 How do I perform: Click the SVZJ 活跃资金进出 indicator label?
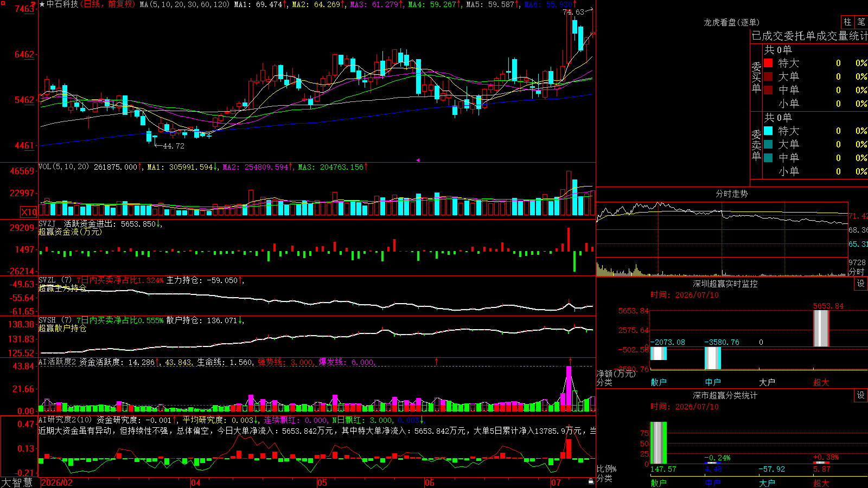tap(77, 223)
